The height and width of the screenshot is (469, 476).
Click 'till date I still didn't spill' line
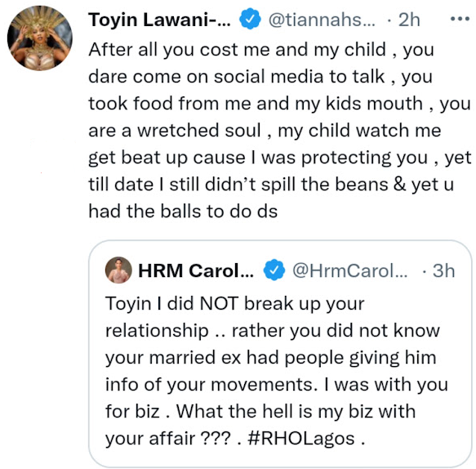pos(271,185)
